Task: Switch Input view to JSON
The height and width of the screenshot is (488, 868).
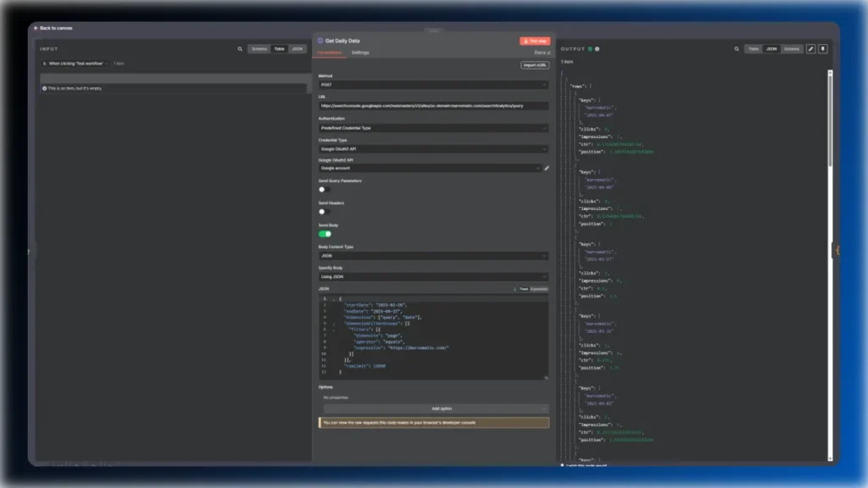Action: click(x=298, y=48)
